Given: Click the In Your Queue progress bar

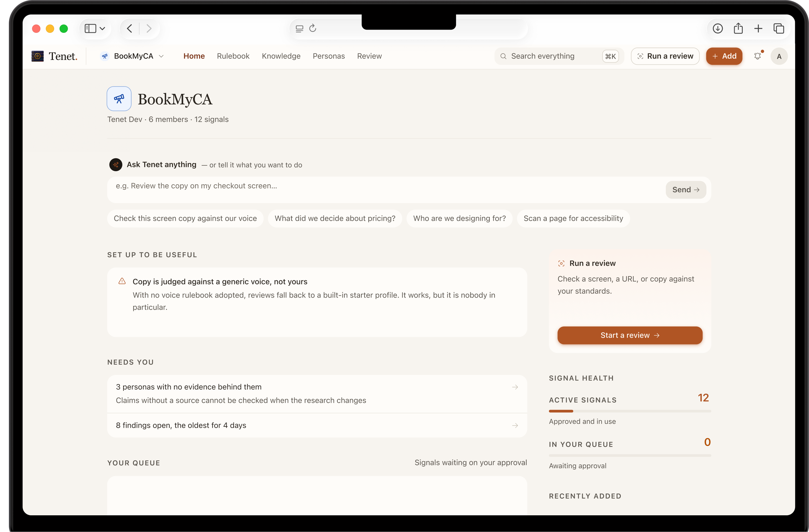Looking at the screenshot, I should [x=630, y=455].
